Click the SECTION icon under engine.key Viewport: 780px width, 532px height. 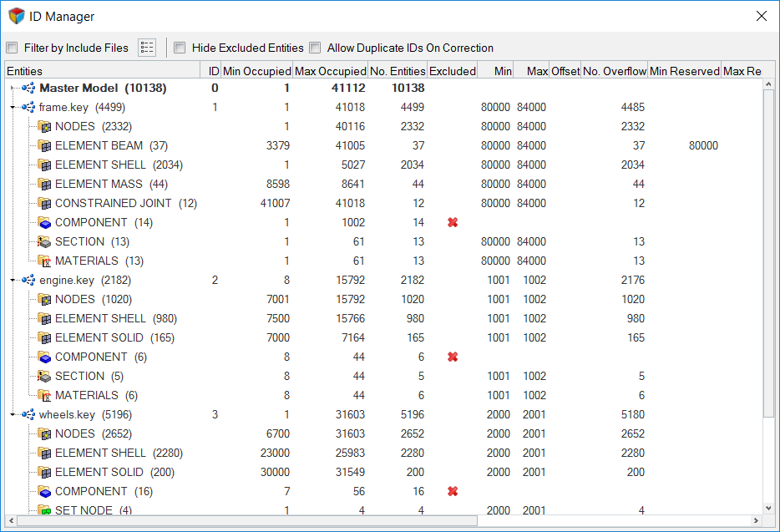[44, 376]
